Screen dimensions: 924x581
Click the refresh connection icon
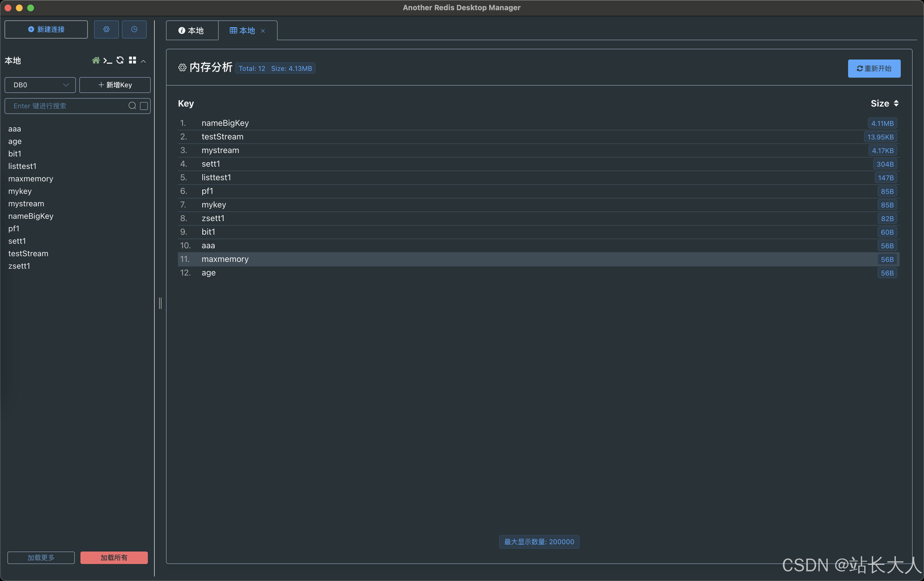click(x=120, y=60)
